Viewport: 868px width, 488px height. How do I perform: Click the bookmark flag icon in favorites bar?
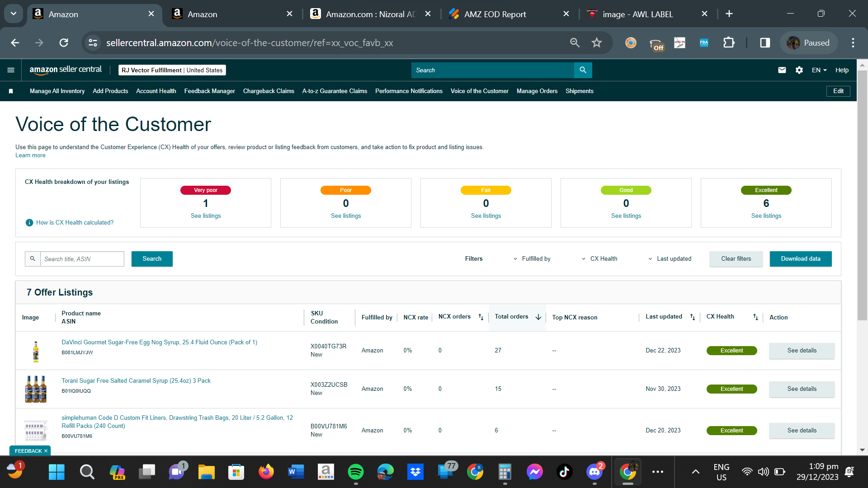[x=11, y=91]
